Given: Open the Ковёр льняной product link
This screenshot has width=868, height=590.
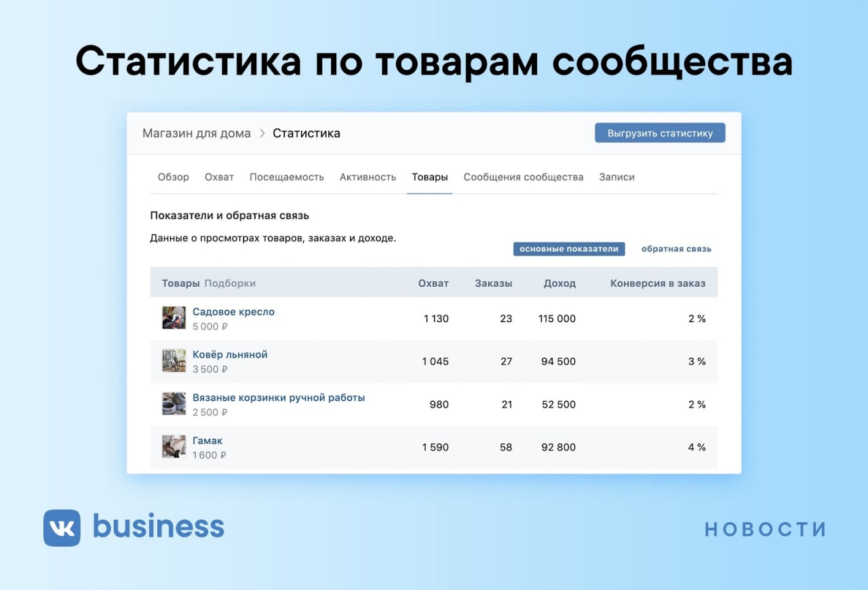Looking at the screenshot, I should click(230, 355).
